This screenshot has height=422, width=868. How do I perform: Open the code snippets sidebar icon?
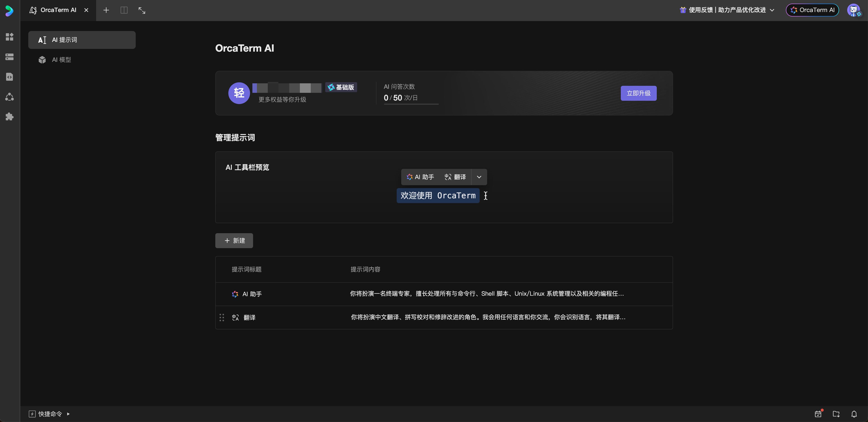pos(9,77)
